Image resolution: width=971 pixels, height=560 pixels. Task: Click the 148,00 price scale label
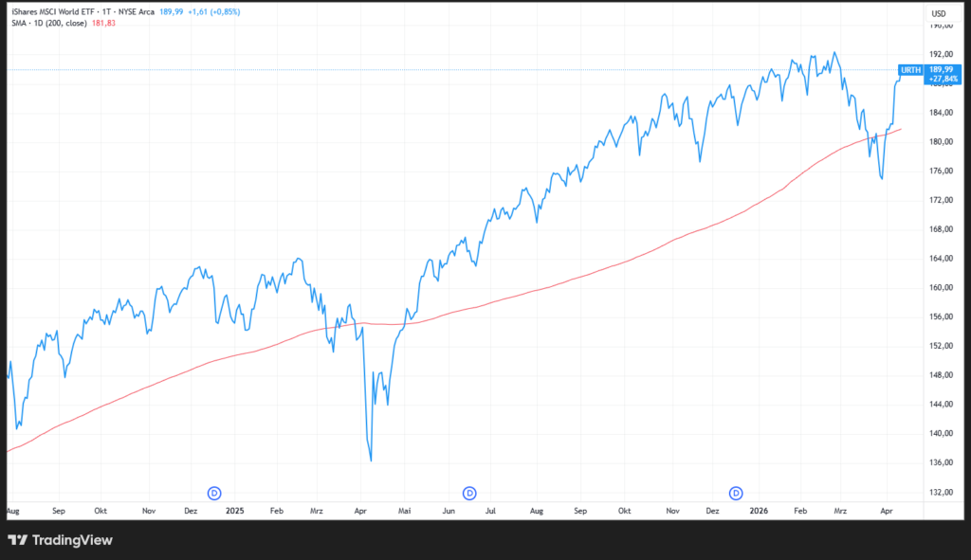(x=942, y=375)
